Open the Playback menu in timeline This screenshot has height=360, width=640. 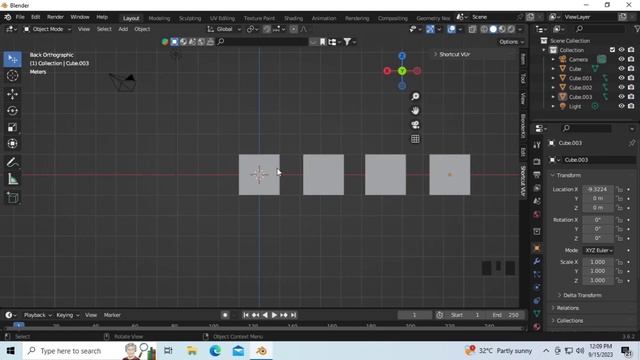tap(37, 315)
